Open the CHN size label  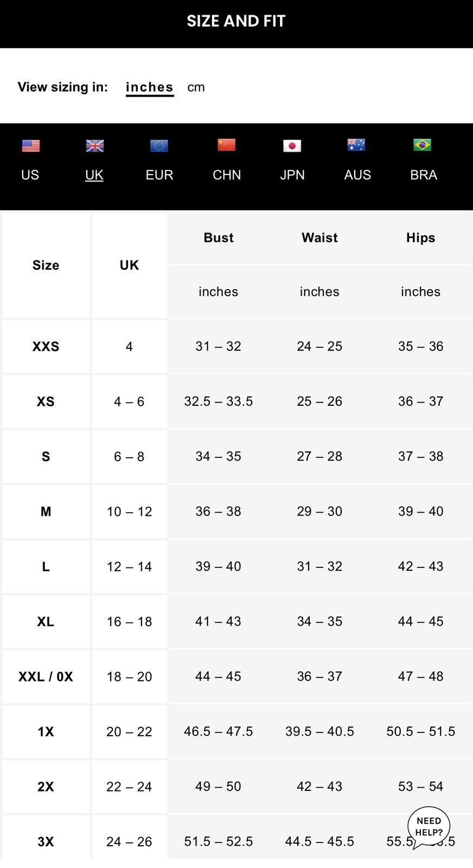tap(227, 175)
